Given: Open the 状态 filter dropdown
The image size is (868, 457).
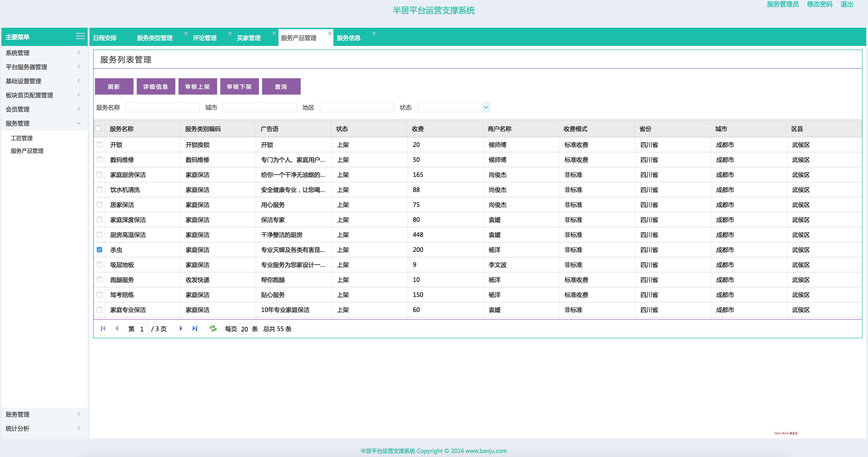Looking at the screenshot, I should (x=486, y=107).
